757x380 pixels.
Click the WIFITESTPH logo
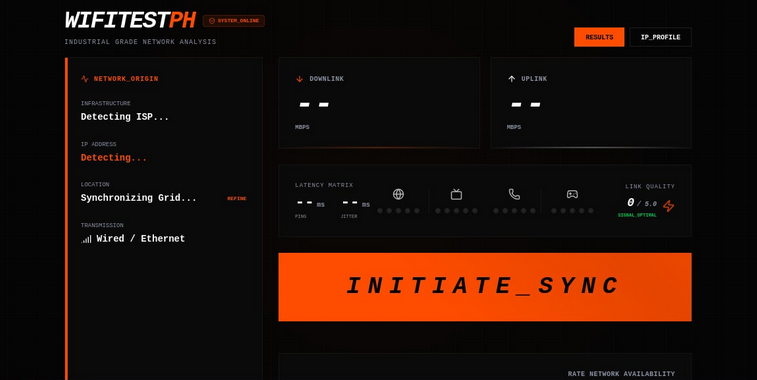(130, 21)
